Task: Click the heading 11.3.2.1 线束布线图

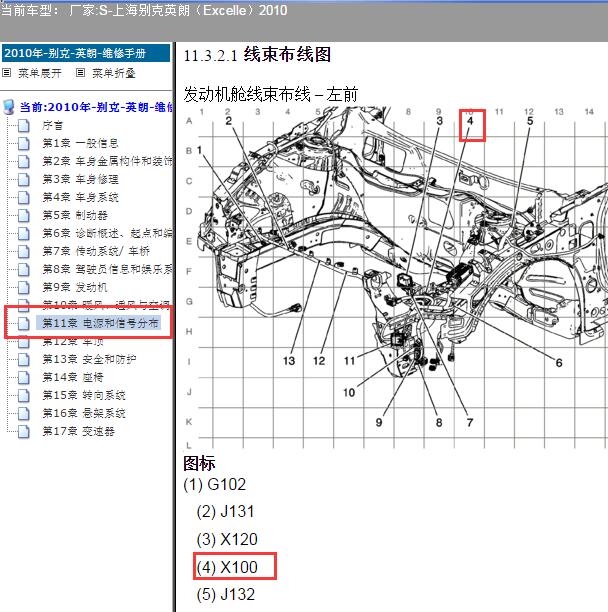Action: [x=257, y=55]
